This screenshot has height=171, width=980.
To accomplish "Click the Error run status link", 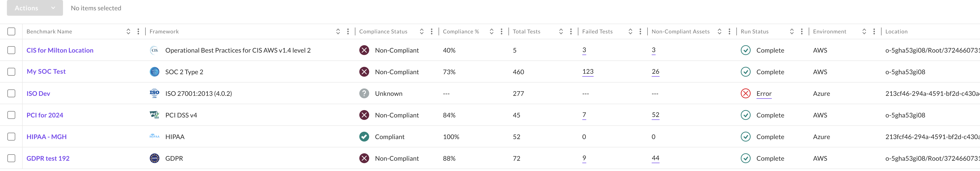I will click(763, 93).
